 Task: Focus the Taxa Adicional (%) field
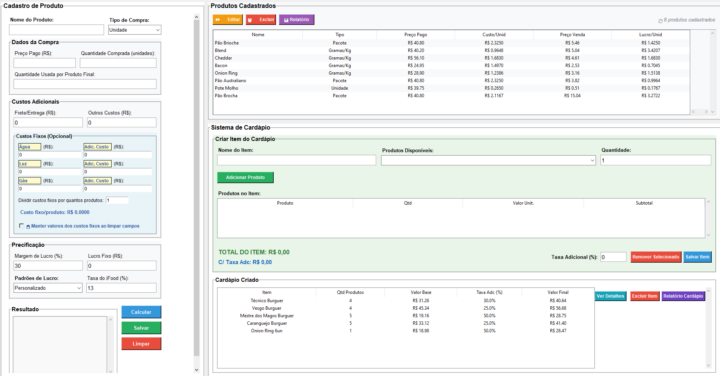point(613,257)
